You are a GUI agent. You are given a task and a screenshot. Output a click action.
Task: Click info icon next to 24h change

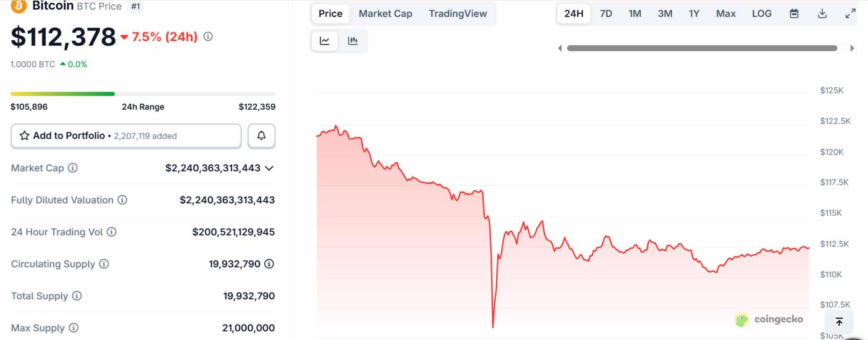point(208,37)
